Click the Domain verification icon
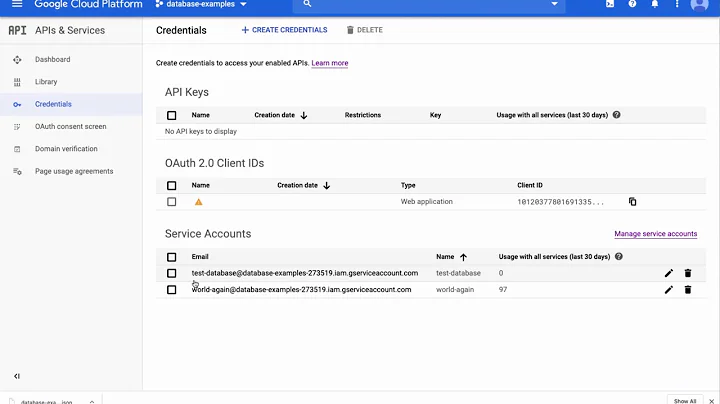This screenshot has width=720, height=404. (17, 149)
